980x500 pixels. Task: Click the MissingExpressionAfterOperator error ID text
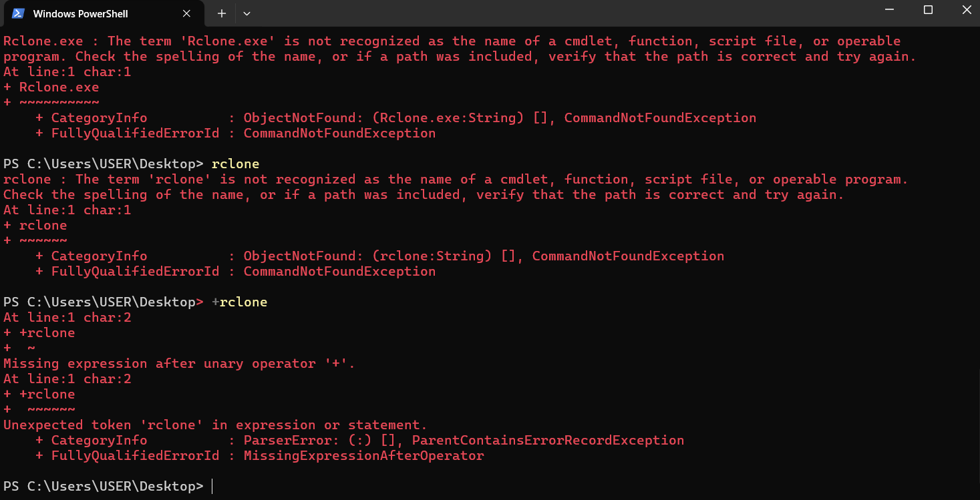coord(363,456)
